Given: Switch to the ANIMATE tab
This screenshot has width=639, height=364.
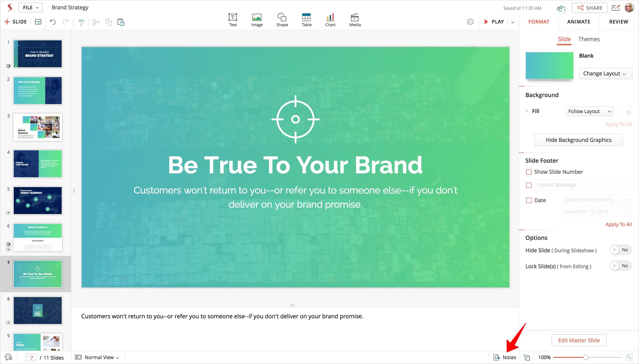Looking at the screenshot, I should point(578,22).
